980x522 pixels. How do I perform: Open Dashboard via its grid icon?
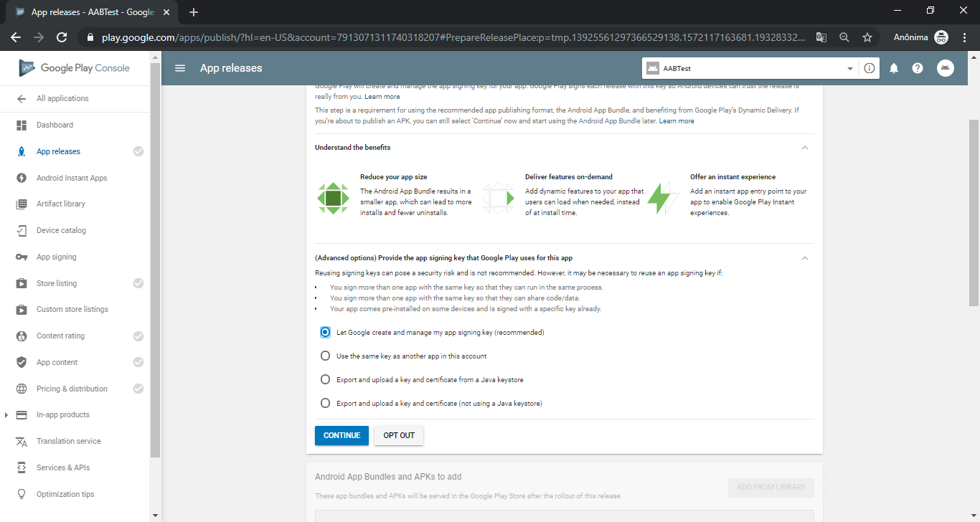click(x=22, y=125)
